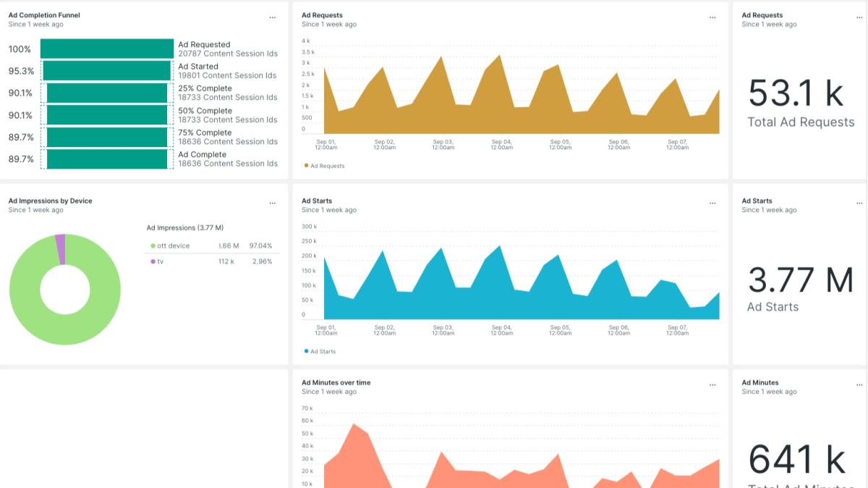Click the 641 k ad minutes billboard value
Screen dimensions: 868x488
point(796,459)
